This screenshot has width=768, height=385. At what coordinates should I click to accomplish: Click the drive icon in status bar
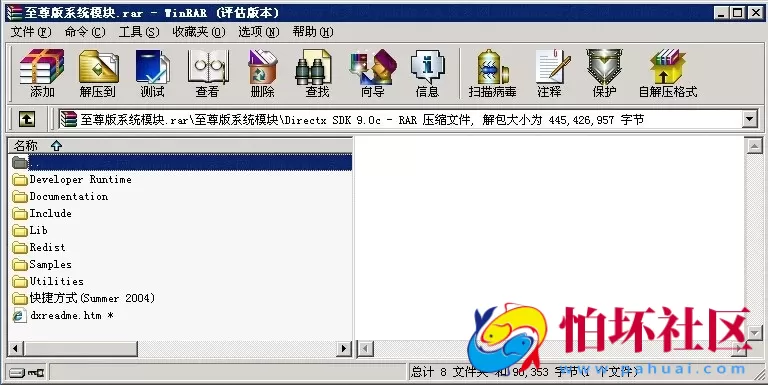point(17,373)
